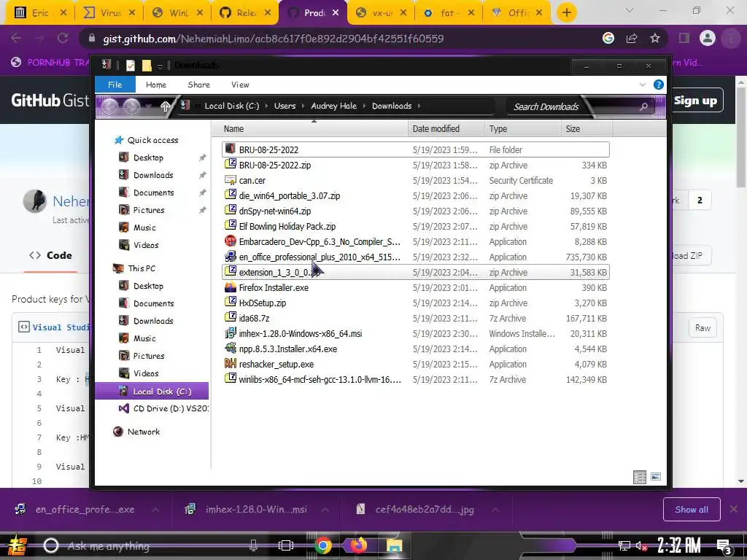747x560 pixels.
Task: Open a new Chrome tab
Action: tap(566, 12)
